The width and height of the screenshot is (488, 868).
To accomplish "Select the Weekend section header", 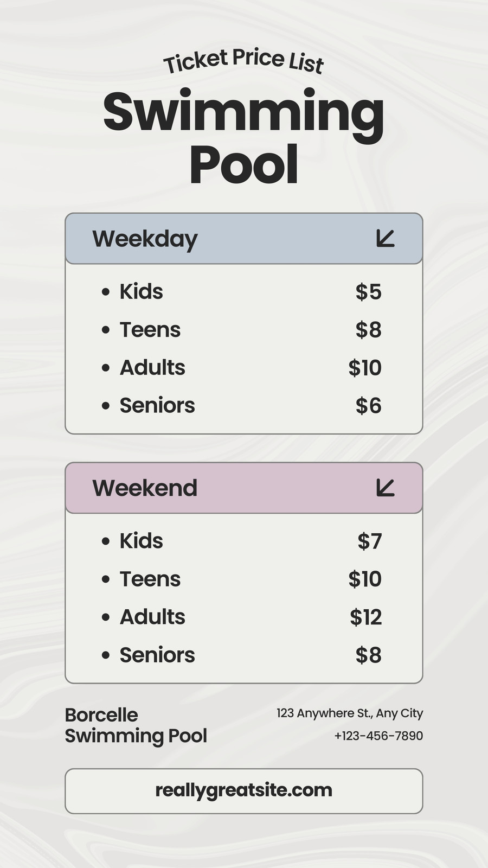I will coord(244,488).
